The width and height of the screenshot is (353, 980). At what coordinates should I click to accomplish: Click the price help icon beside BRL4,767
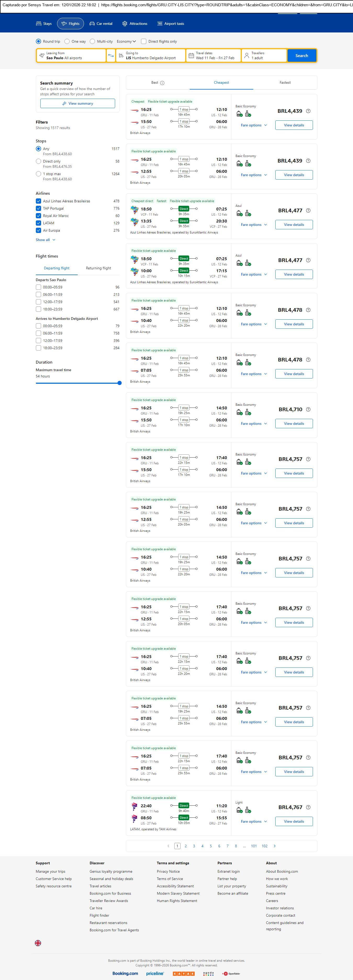coord(308,807)
